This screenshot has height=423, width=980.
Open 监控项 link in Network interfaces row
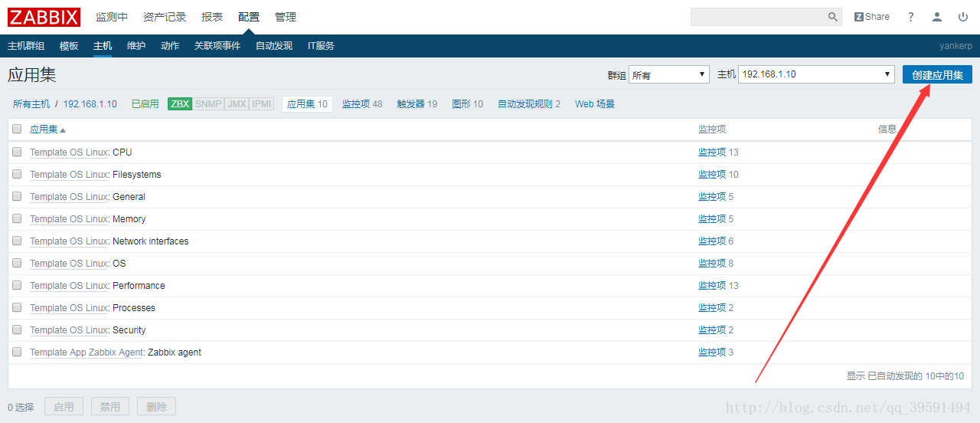[712, 241]
